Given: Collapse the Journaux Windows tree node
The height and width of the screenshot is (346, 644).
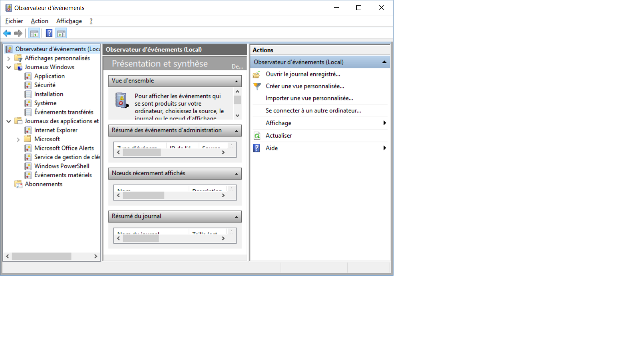Looking at the screenshot, I should tap(8, 67).
